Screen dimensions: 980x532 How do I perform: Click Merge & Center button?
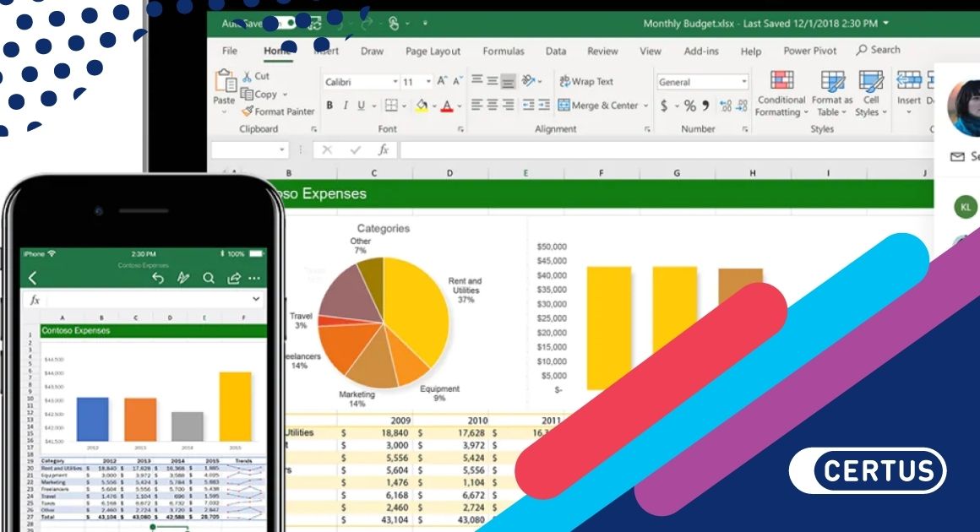[x=598, y=106]
